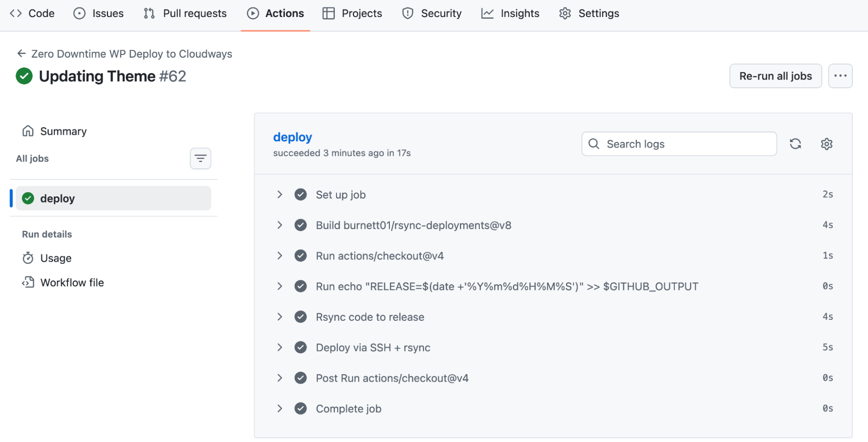Click check icon beside Complete job
Screen dimensions: 868x442
coord(300,409)
